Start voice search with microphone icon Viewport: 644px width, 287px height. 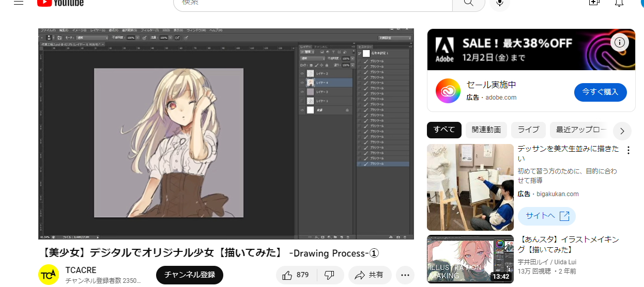[x=500, y=3]
